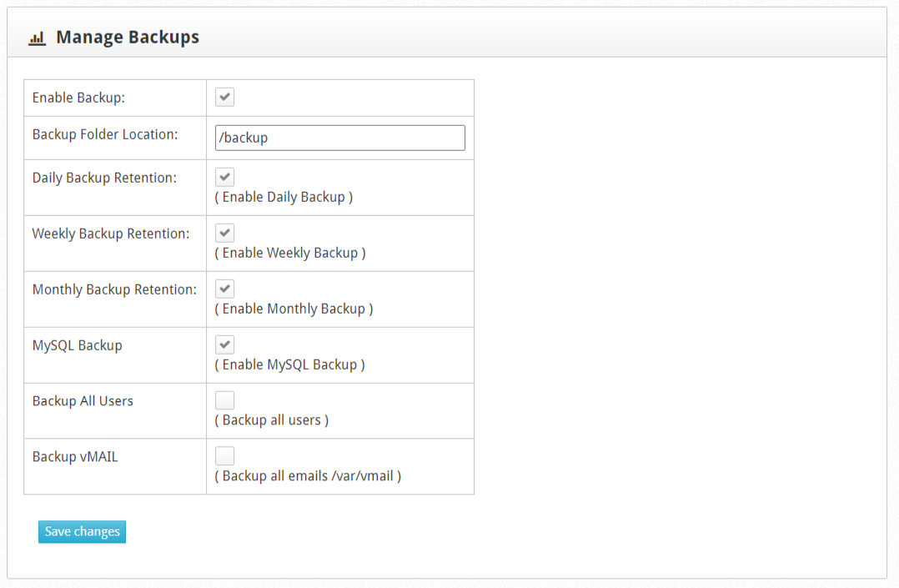Screen dimensions: 899x588
Task: Focus the Backup Folder Location field
Action: [340, 138]
